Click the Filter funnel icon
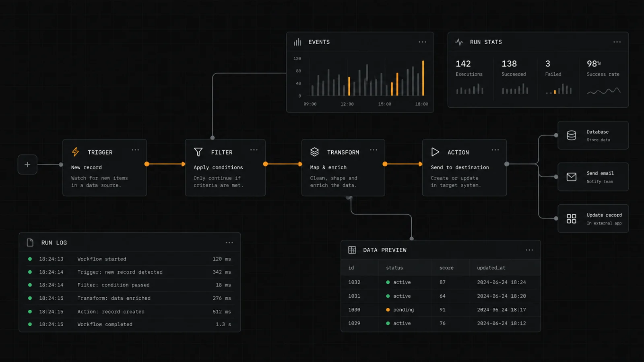644x362 pixels. click(x=198, y=152)
